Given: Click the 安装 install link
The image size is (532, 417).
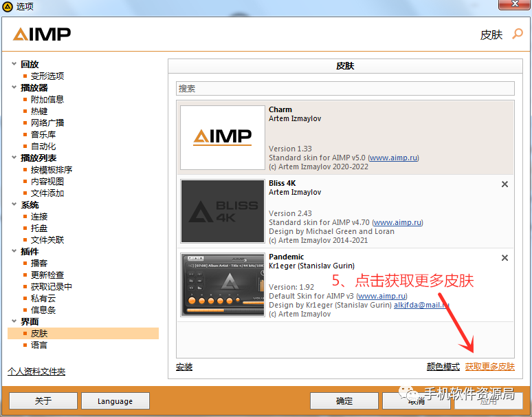Looking at the screenshot, I should pos(184,367).
